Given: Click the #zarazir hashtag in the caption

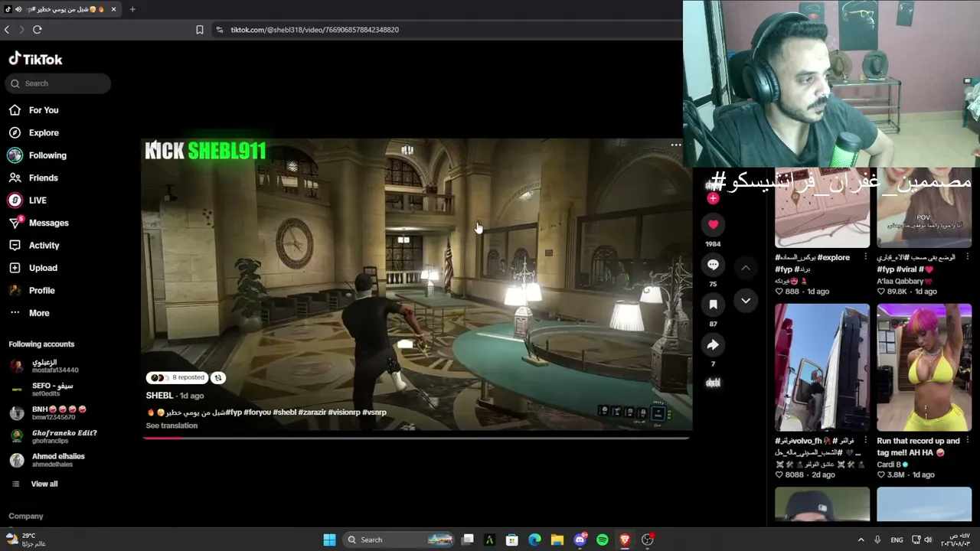Looking at the screenshot, I should (x=312, y=412).
